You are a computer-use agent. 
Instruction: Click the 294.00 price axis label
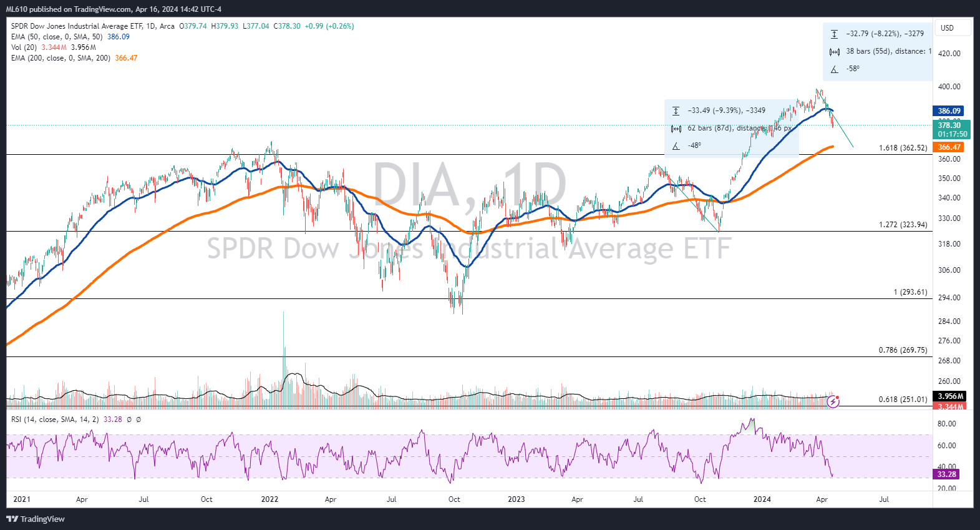[949, 298]
